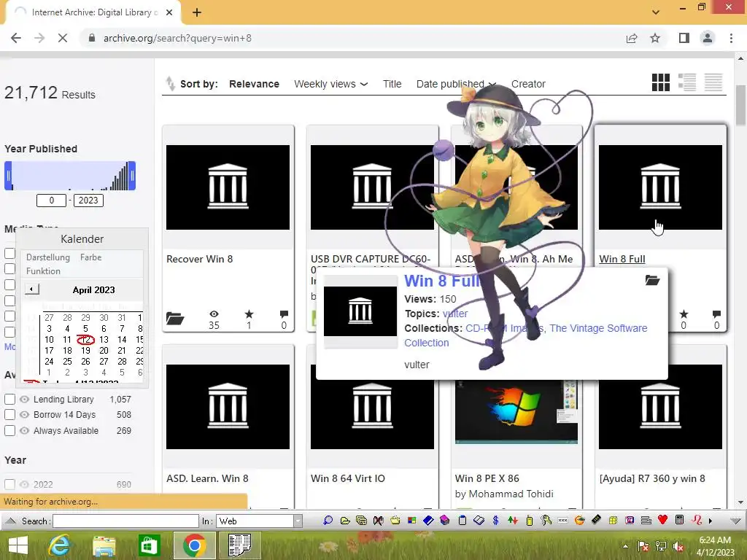Click the 2023 year end input box
747x560 pixels.
pyautogui.click(x=88, y=200)
